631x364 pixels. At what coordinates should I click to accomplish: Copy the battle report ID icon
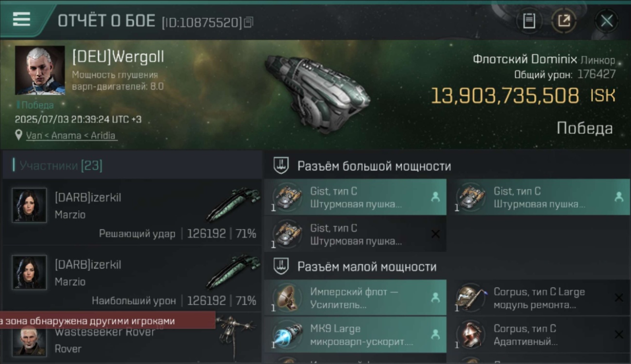pyautogui.click(x=249, y=22)
